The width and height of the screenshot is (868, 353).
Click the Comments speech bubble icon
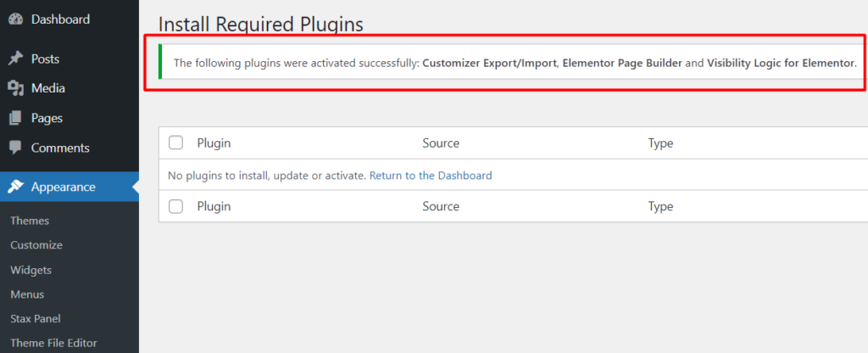tap(15, 148)
